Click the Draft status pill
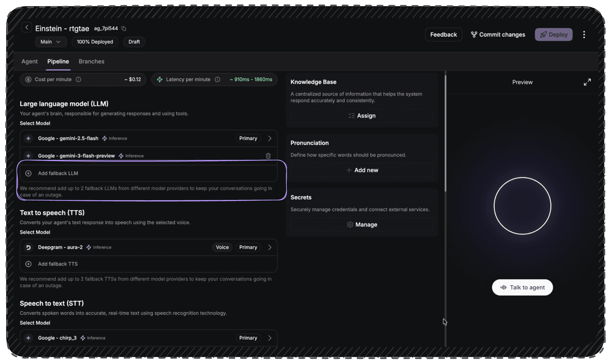Viewport: 611px width, 364px height. (x=134, y=42)
